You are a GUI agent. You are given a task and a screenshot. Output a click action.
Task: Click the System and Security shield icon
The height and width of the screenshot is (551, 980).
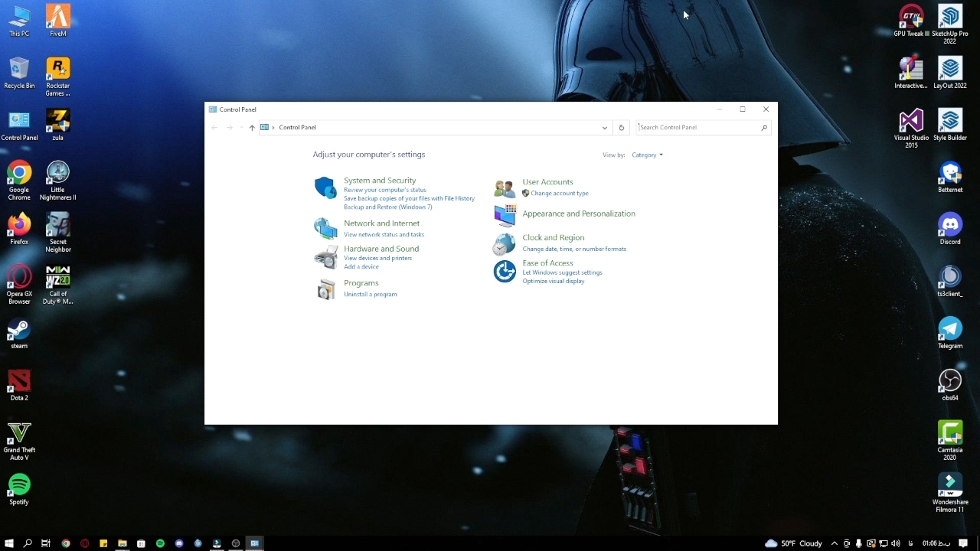click(x=325, y=187)
